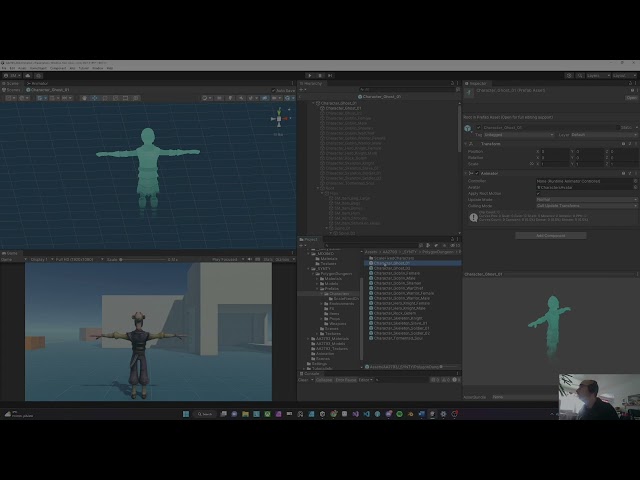Open the Project panel three-dot menu

(x=458, y=239)
